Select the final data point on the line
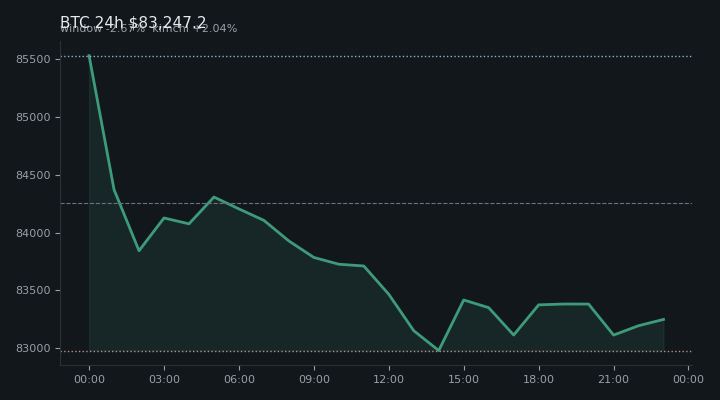The image size is (720, 400). (664, 319)
